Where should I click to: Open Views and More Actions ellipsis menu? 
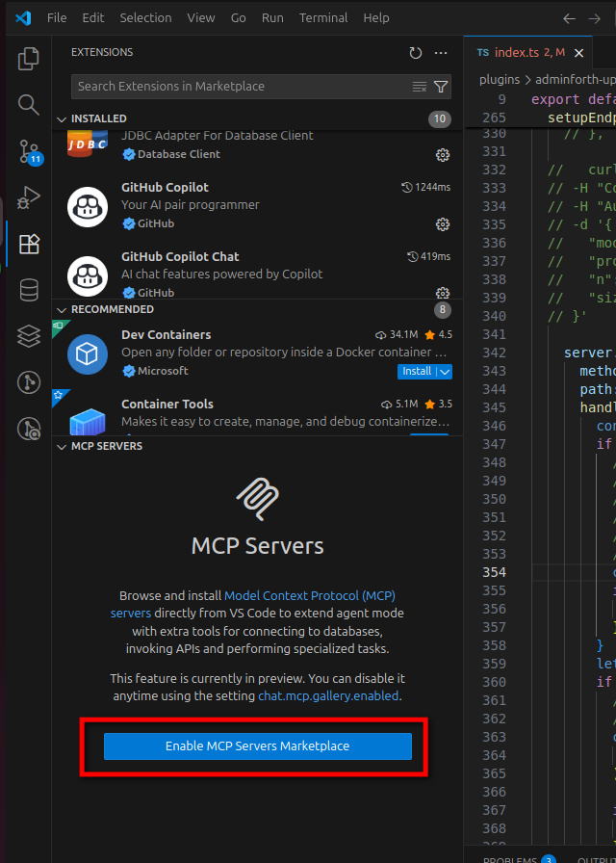click(441, 53)
